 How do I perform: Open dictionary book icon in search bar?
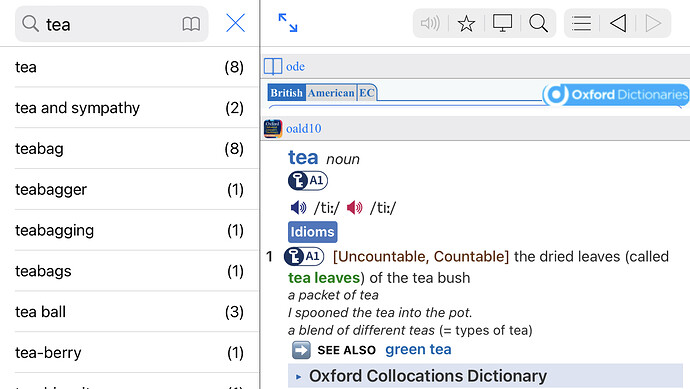(x=191, y=24)
